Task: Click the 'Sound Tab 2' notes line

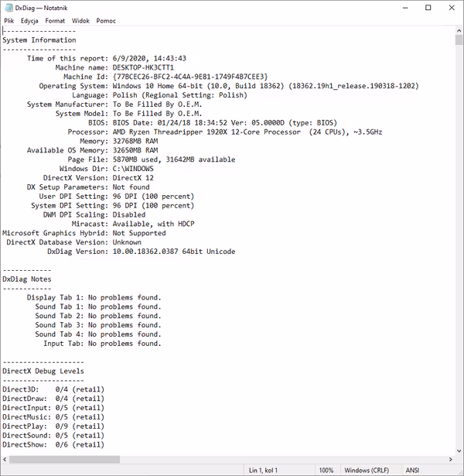Action: tap(98, 316)
